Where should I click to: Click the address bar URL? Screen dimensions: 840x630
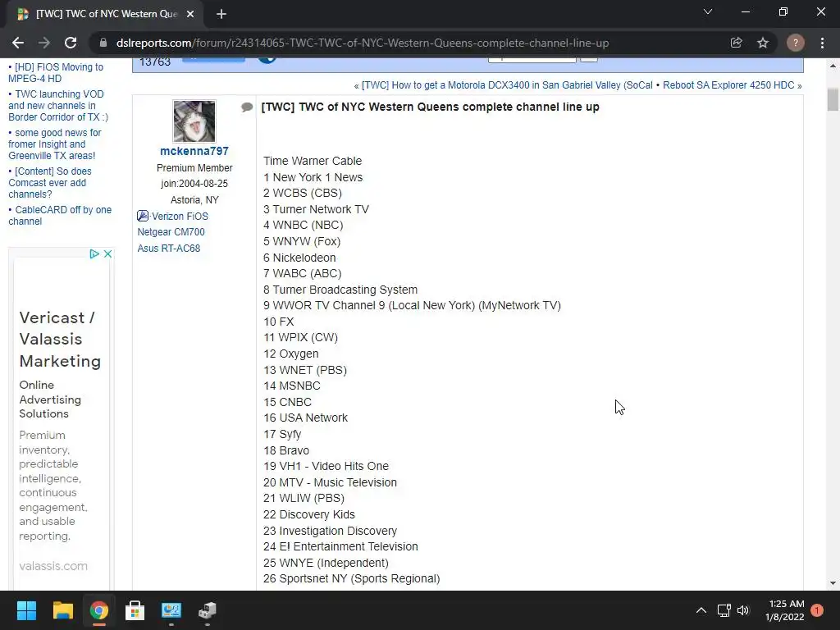tap(362, 43)
